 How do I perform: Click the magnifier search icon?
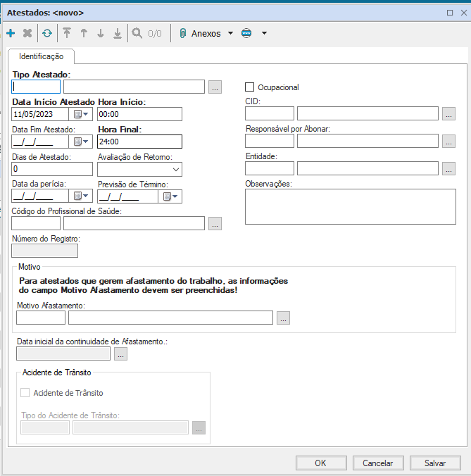click(137, 33)
